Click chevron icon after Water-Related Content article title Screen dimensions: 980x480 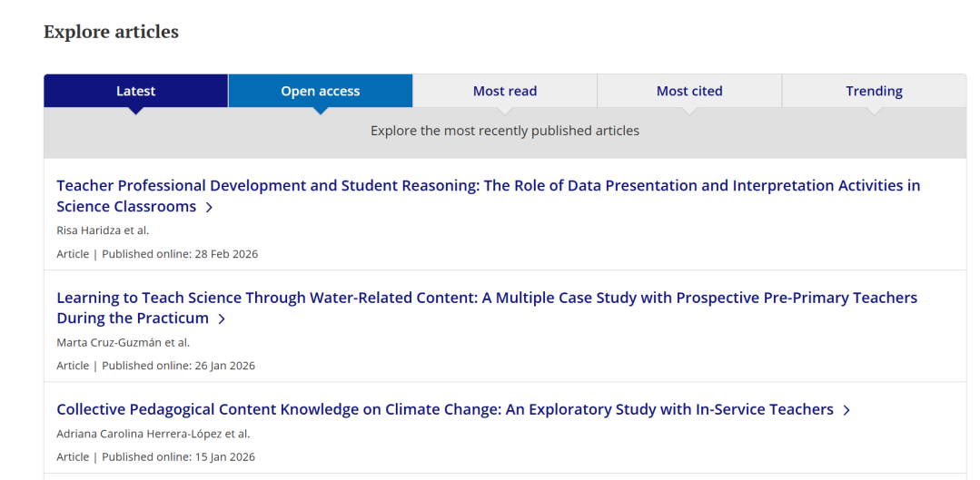coord(222,318)
